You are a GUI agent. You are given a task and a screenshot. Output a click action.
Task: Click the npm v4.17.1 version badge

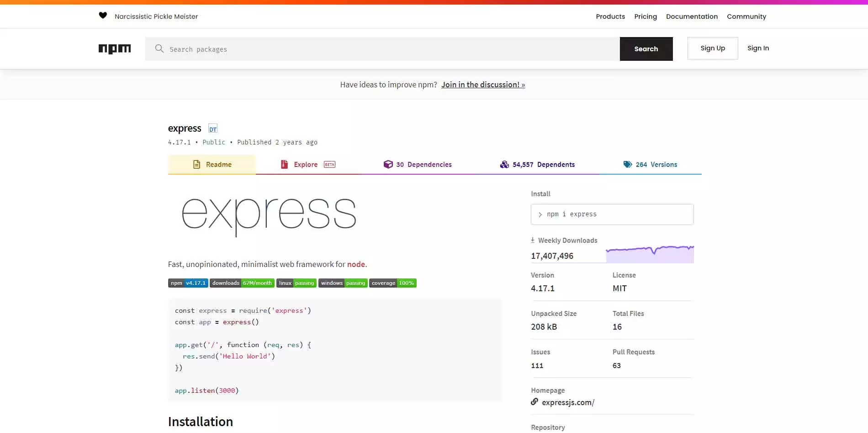[x=188, y=283]
